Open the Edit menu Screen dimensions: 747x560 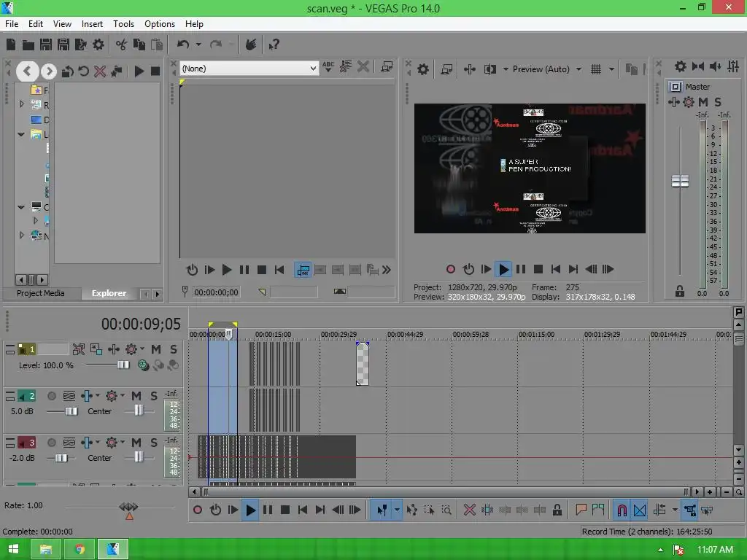[35, 24]
